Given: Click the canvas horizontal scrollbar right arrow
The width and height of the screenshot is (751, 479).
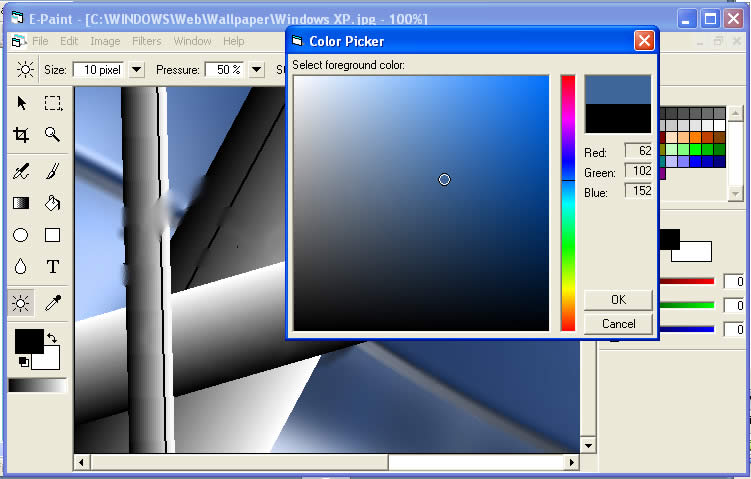Looking at the screenshot, I should 571,462.
